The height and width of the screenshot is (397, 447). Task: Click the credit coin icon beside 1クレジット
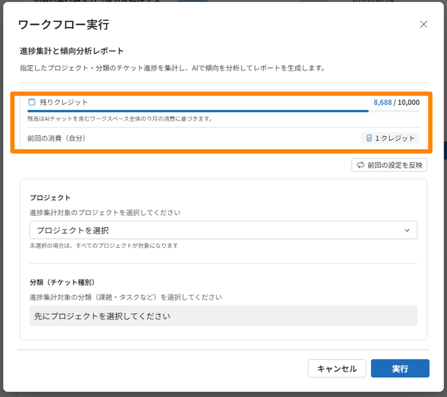coord(369,138)
